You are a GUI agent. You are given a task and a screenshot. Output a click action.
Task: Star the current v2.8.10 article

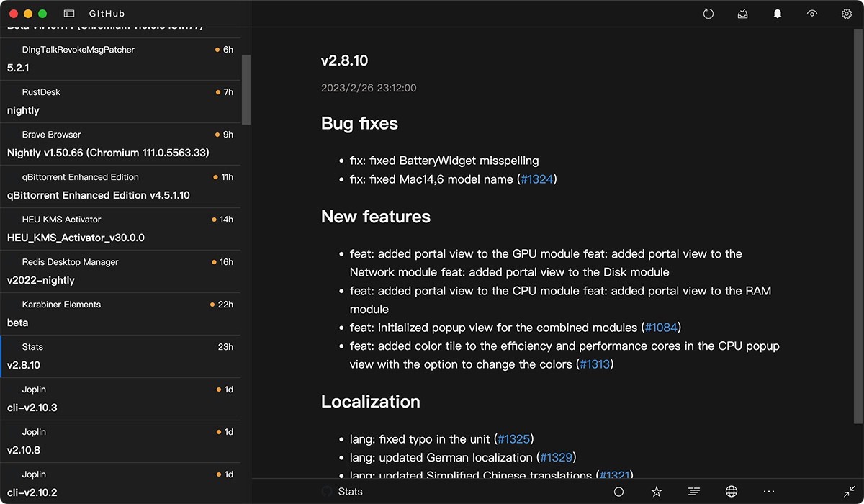click(x=656, y=492)
